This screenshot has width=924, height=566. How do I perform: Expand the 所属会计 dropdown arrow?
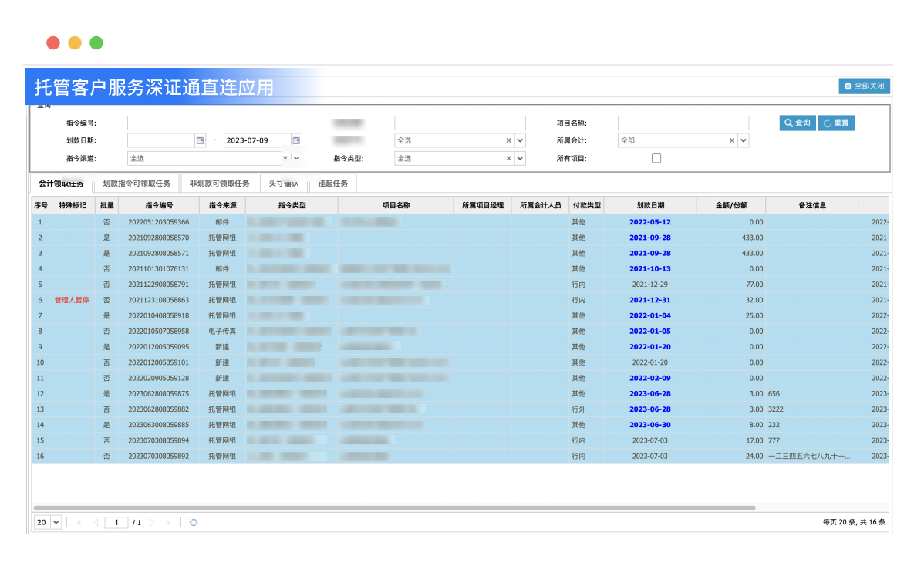pyautogui.click(x=743, y=141)
